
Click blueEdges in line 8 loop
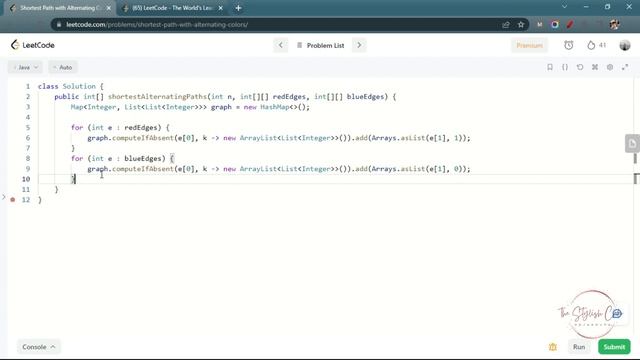pyautogui.click(x=143, y=158)
